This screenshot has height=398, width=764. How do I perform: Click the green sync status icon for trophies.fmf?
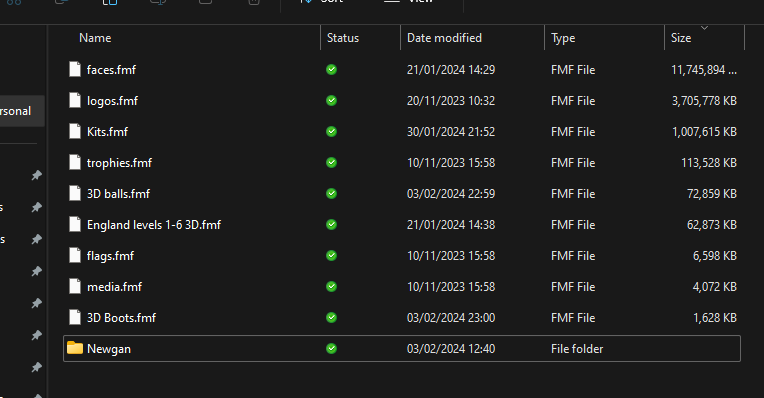(331, 163)
